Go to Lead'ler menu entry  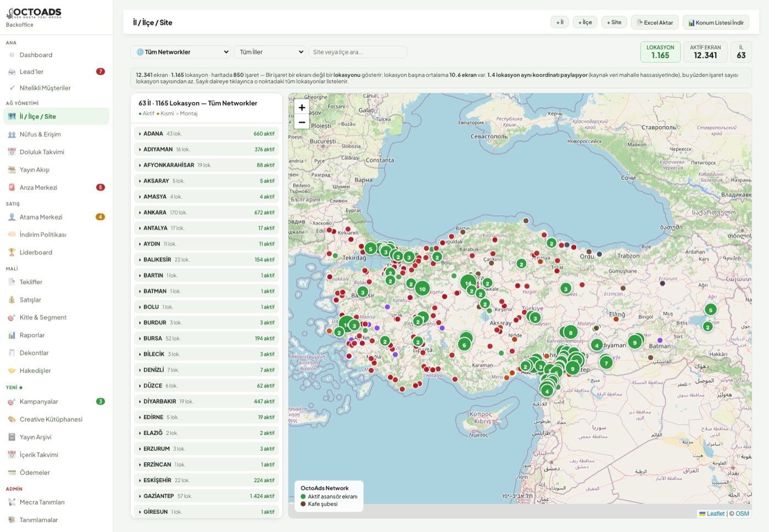click(57, 71)
